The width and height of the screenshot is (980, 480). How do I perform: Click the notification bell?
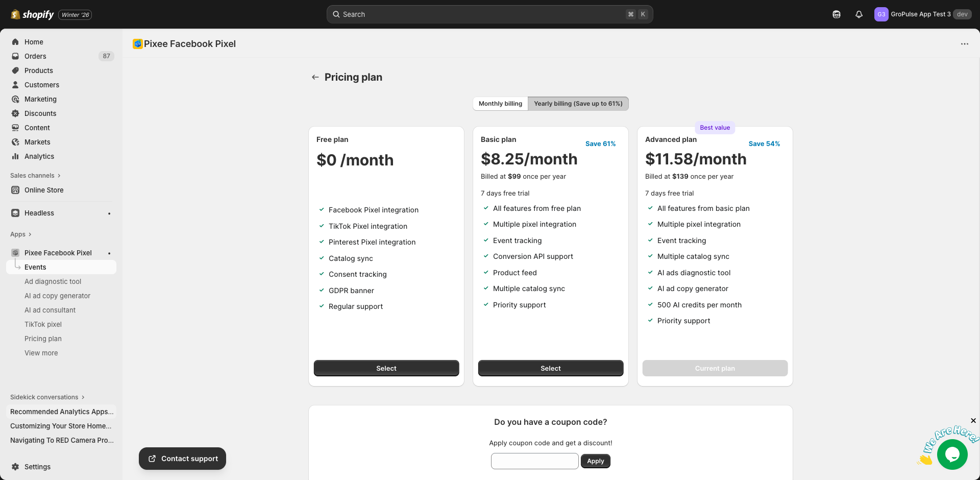click(x=859, y=14)
